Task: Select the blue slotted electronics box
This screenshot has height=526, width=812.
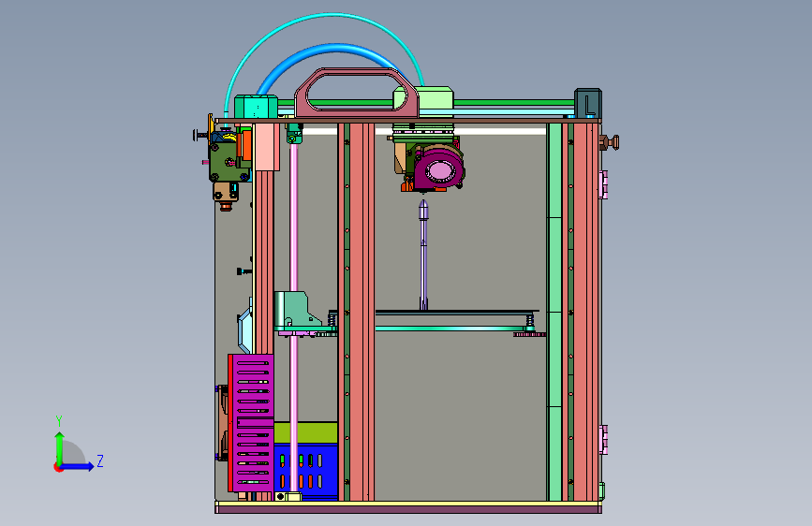Action: coord(305,470)
